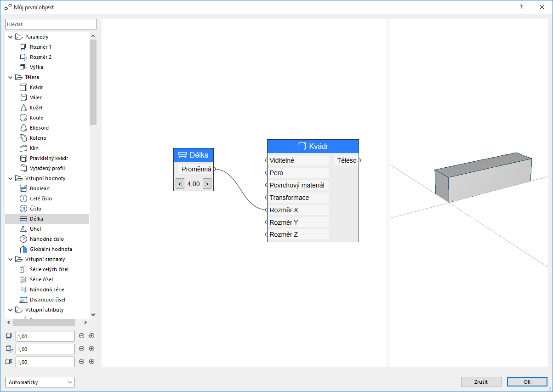Click the height value field
The image size is (553, 392).
click(45, 362)
